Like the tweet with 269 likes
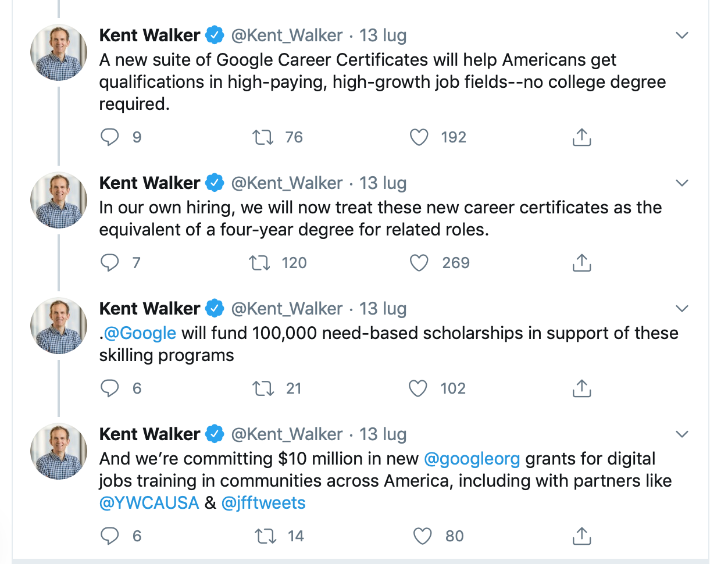728x564 pixels. [419, 263]
